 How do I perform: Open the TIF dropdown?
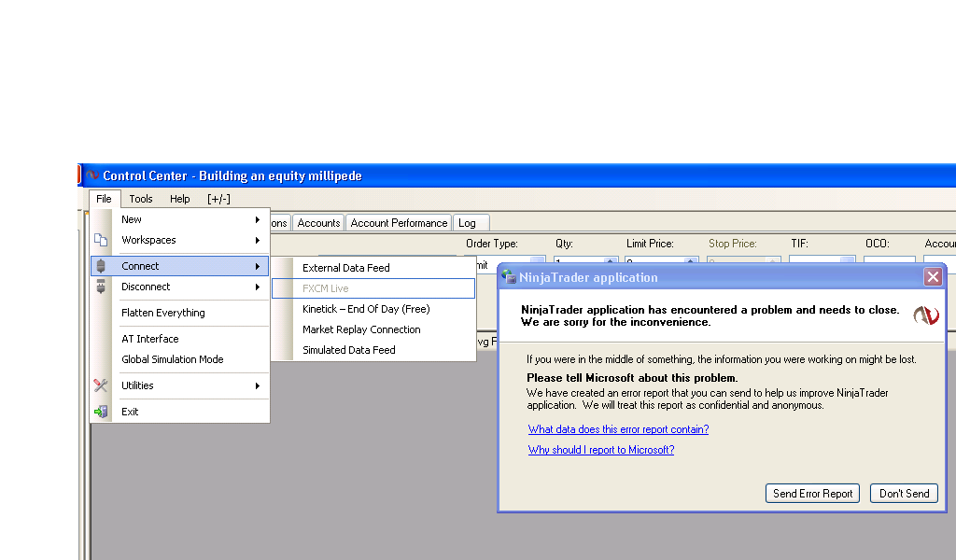coord(822,260)
